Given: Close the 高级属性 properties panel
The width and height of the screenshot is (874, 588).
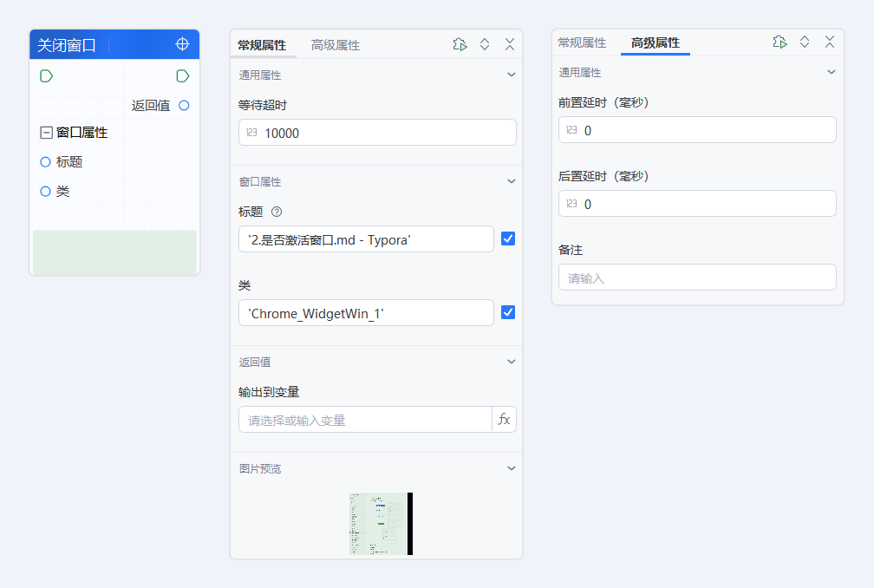Looking at the screenshot, I should click(829, 41).
